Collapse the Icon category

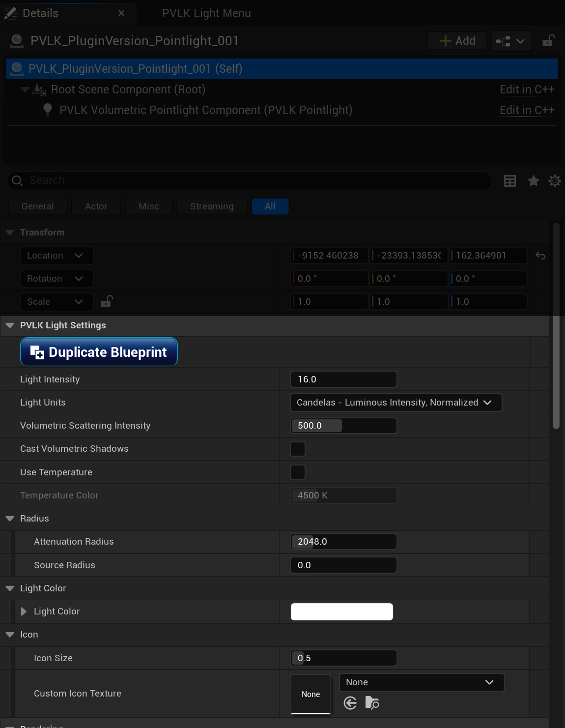10,635
